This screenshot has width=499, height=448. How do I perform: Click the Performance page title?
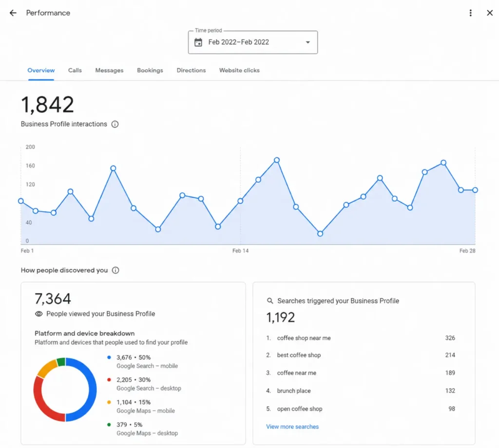pos(48,13)
